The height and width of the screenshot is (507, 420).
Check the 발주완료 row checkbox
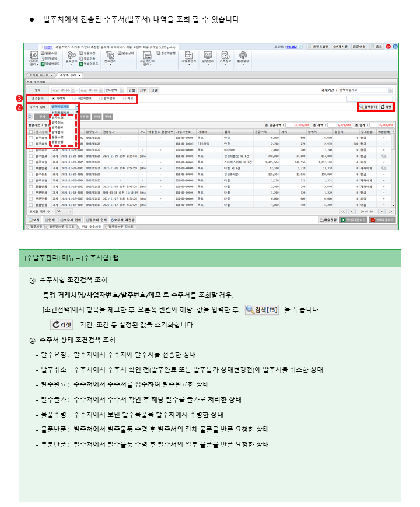pyautogui.click(x=31, y=156)
